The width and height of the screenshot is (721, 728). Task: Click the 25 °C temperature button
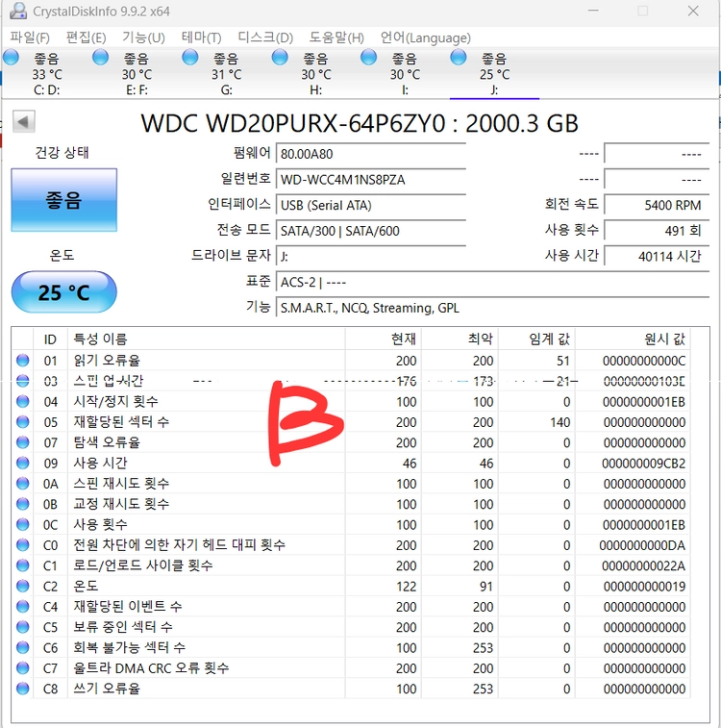[x=64, y=292]
